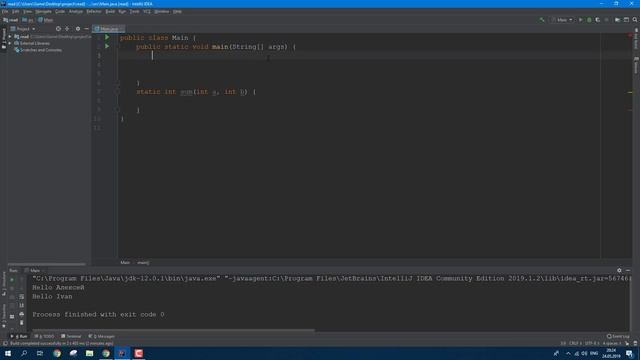Toggle soft-wrap in Run console
This screenshot has height=360, width=640.
[x=22, y=297]
